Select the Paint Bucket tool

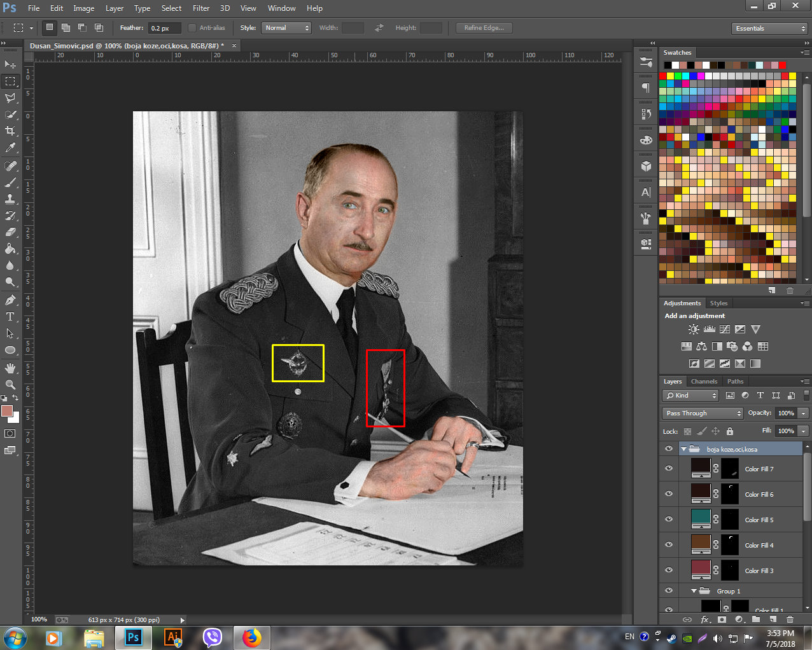click(x=10, y=249)
